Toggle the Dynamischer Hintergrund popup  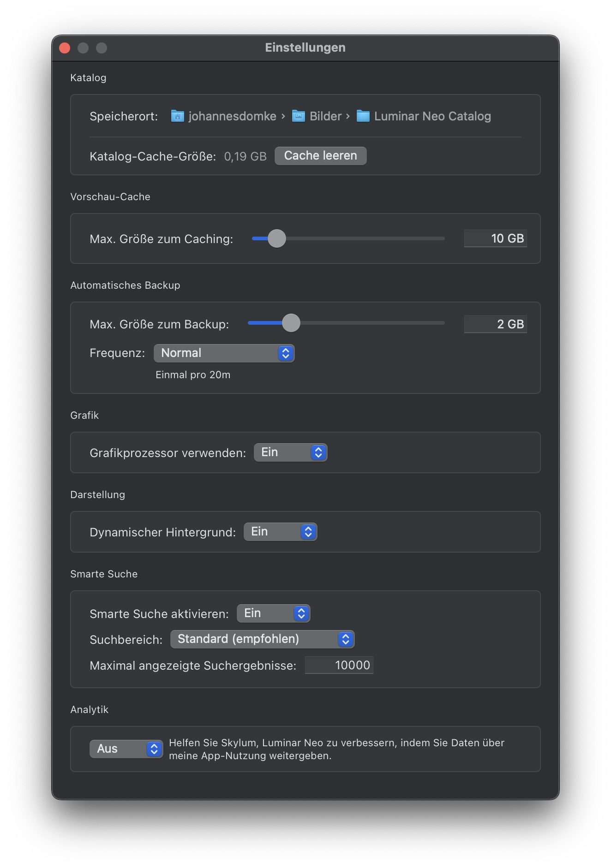(x=280, y=532)
